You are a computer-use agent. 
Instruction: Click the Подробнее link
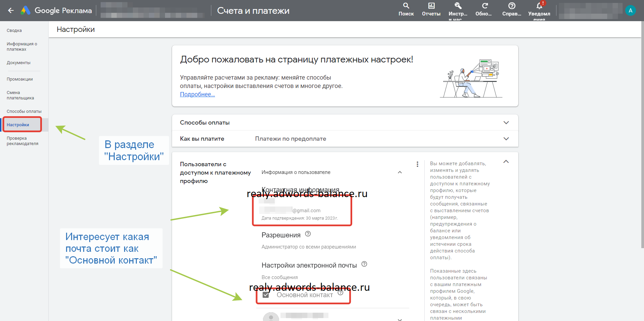pyautogui.click(x=197, y=94)
